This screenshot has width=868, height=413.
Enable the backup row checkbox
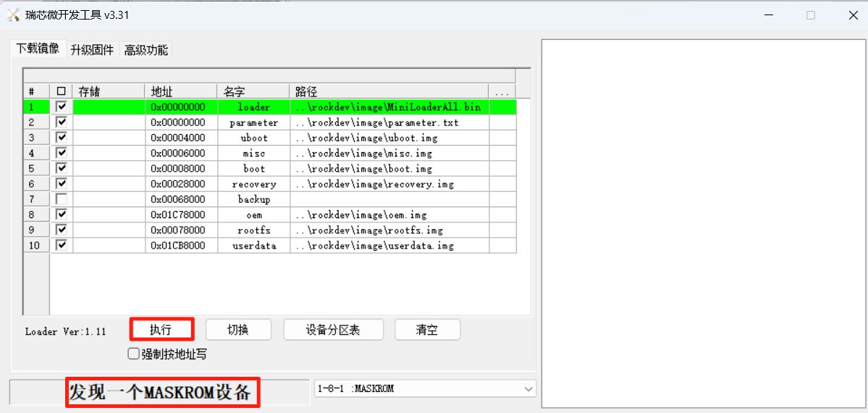tap(62, 199)
